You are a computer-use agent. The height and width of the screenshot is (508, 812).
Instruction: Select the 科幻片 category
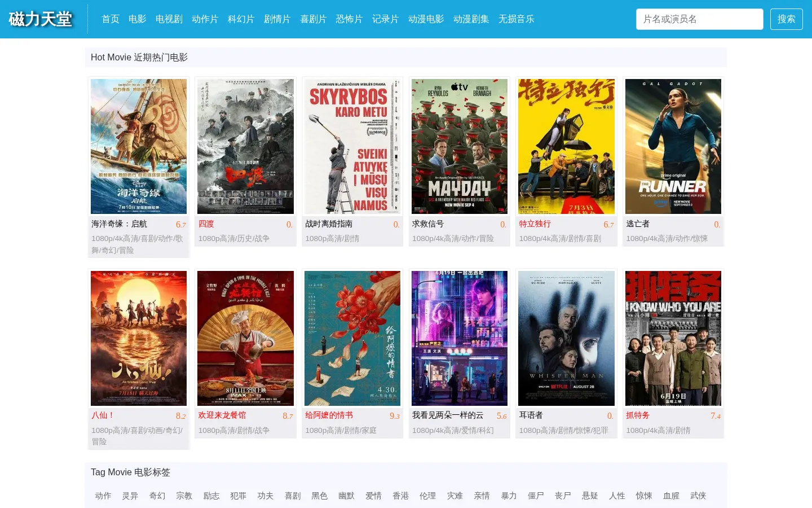[x=241, y=19]
